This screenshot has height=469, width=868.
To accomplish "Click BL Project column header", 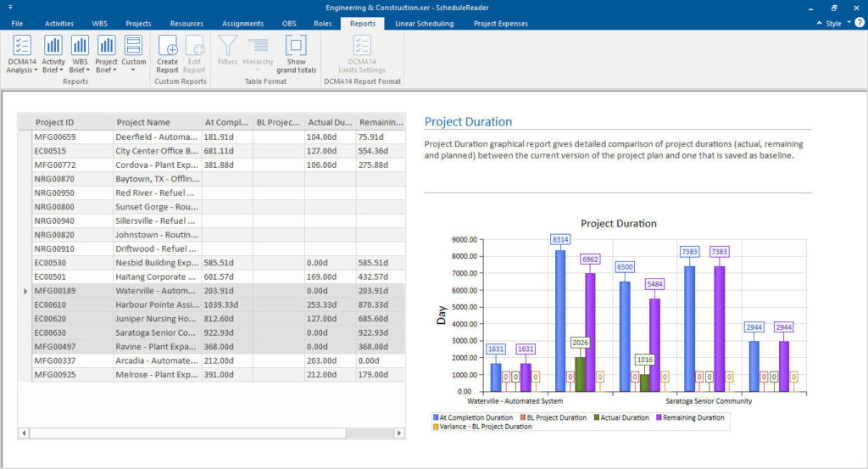I will click(278, 122).
